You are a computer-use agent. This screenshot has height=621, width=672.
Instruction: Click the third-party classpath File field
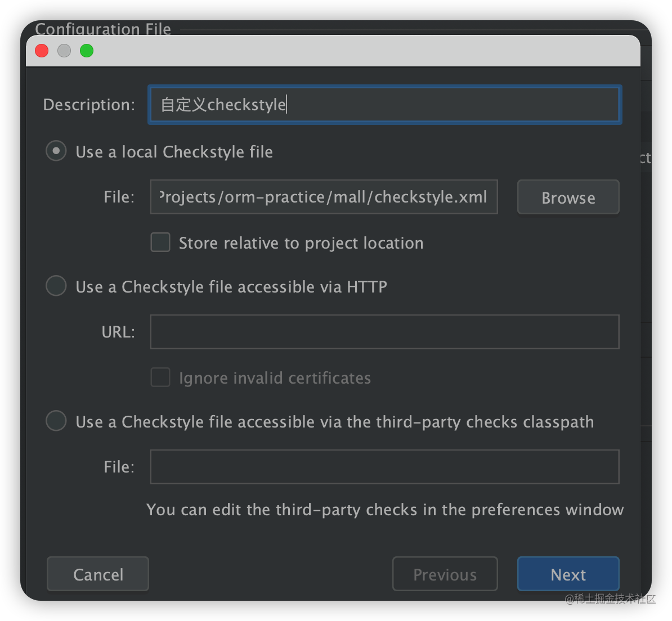(x=384, y=467)
